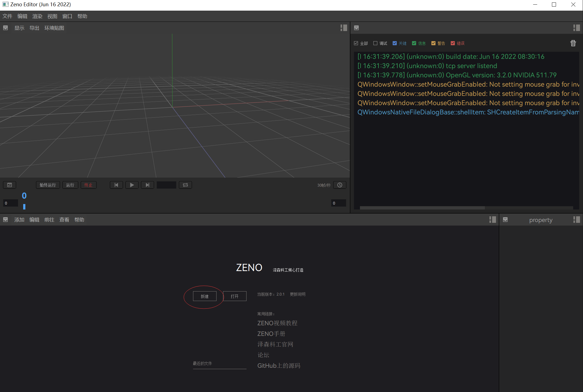This screenshot has width=583, height=392.
Task: Click property panel split layout icon
Action: click(576, 220)
